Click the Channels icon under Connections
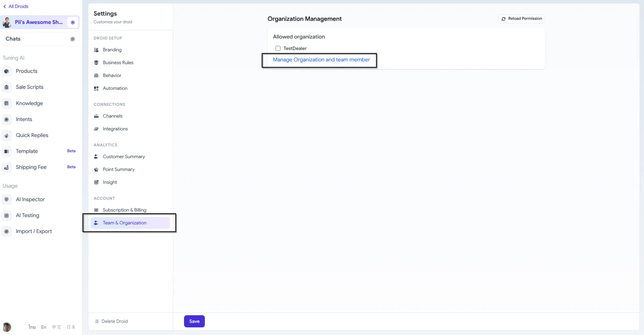 [96, 116]
